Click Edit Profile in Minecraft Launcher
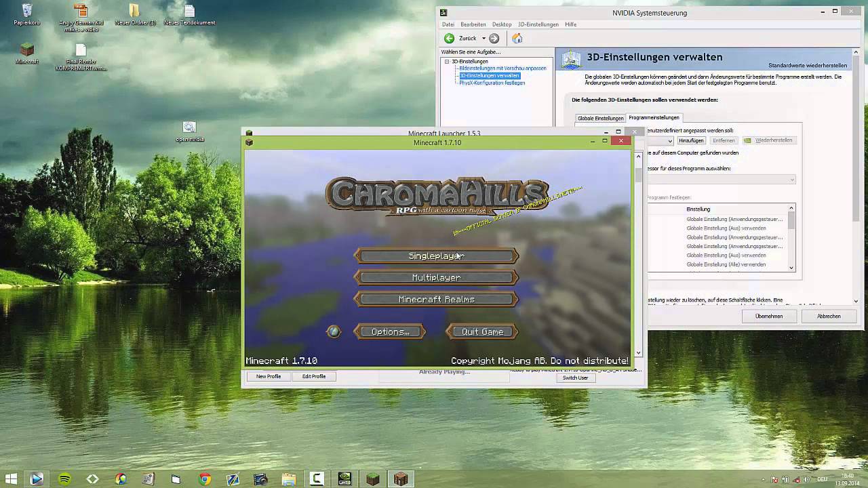Image resolution: width=868 pixels, height=488 pixels. pyautogui.click(x=314, y=376)
